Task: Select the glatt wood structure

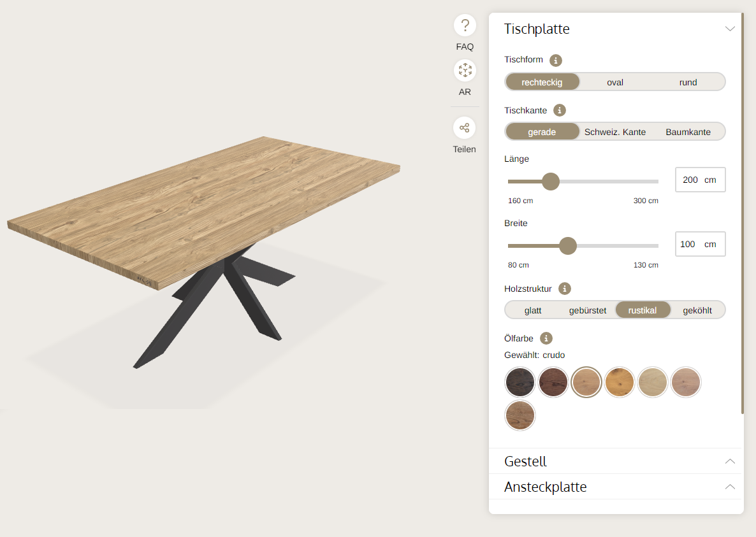Action: [533, 310]
